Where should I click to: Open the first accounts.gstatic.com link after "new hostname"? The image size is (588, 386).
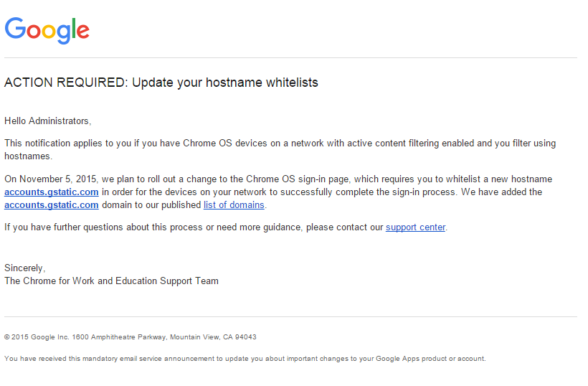[52, 192]
